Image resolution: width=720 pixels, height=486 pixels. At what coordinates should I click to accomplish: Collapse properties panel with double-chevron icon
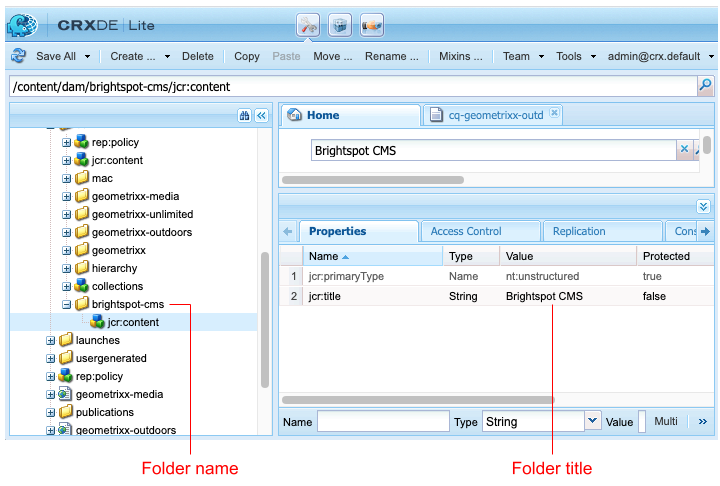703,207
